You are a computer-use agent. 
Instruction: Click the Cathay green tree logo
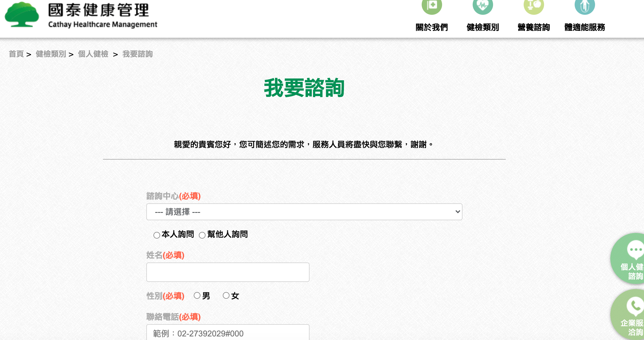(x=22, y=14)
